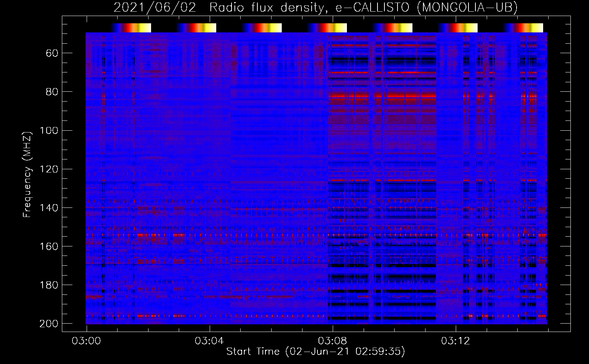Click the 120 frequency tick label
589x364 pixels.
click(49, 169)
